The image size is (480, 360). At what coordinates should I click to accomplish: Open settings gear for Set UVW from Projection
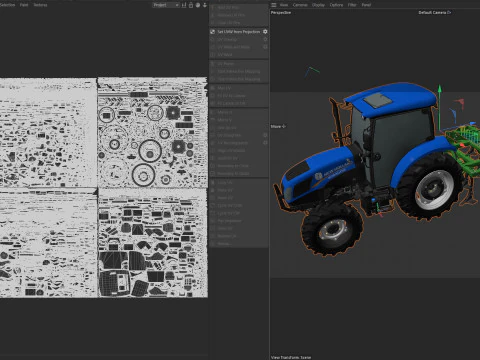(265, 32)
